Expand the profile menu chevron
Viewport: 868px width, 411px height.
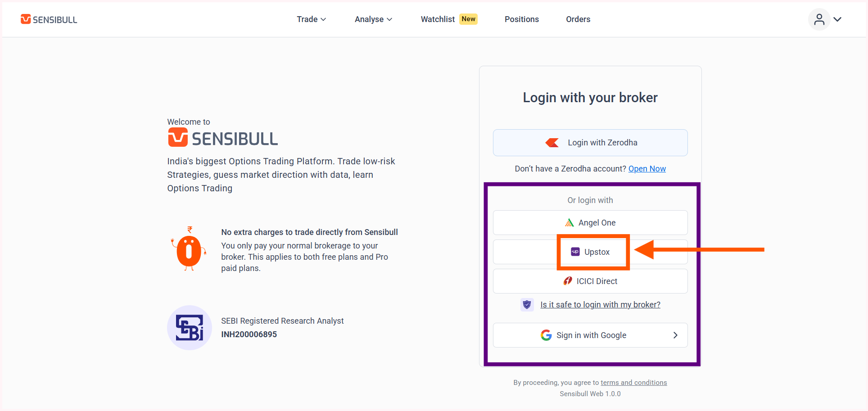[837, 19]
